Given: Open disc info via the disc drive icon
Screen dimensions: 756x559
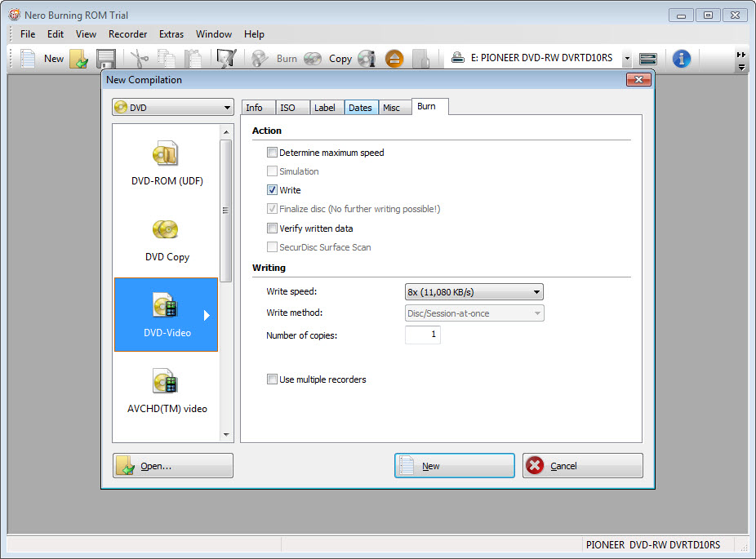Looking at the screenshot, I should 367,59.
